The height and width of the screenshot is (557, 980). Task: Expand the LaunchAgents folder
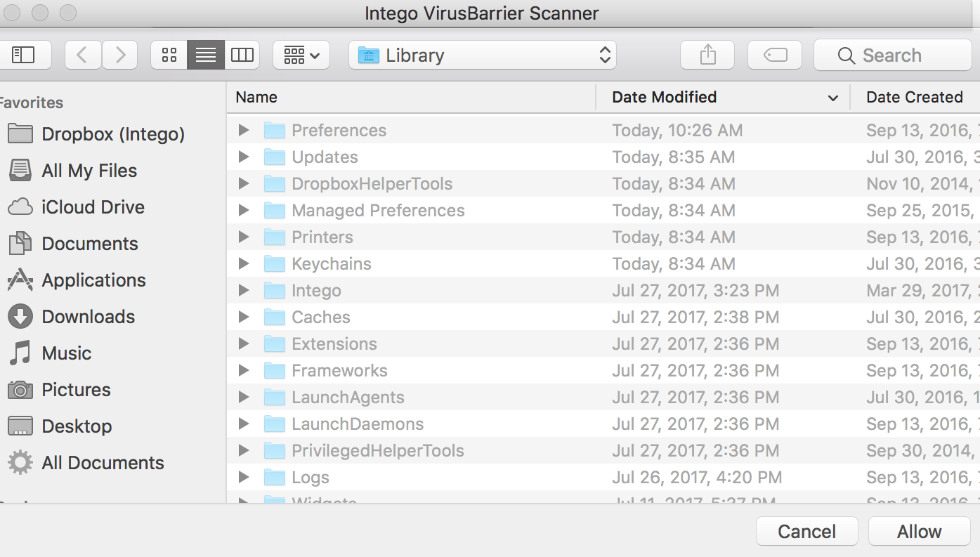click(244, 397)
